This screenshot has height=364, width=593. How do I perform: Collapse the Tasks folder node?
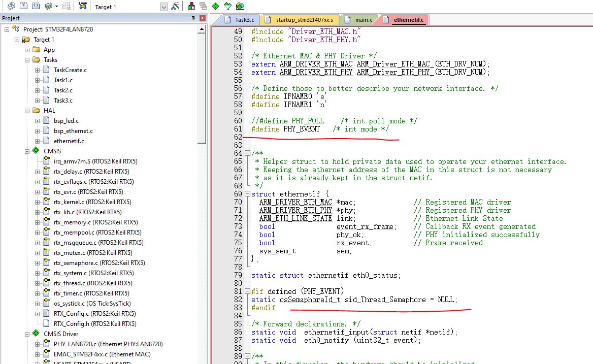point(27,60)
